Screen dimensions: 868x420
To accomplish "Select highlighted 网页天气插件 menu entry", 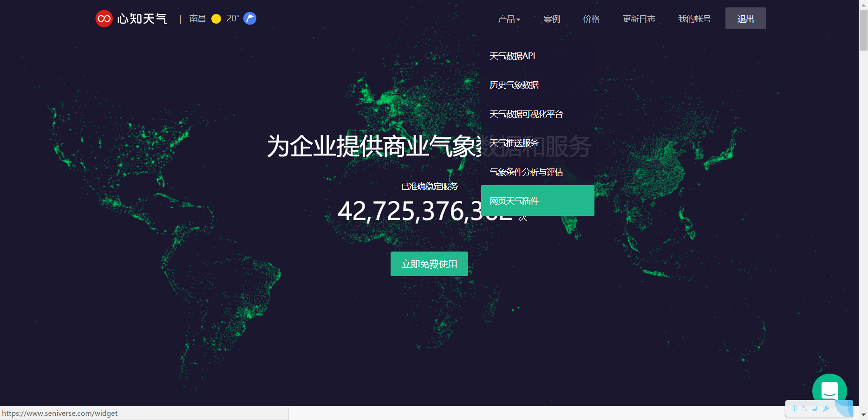I will [x=538, y=200].
